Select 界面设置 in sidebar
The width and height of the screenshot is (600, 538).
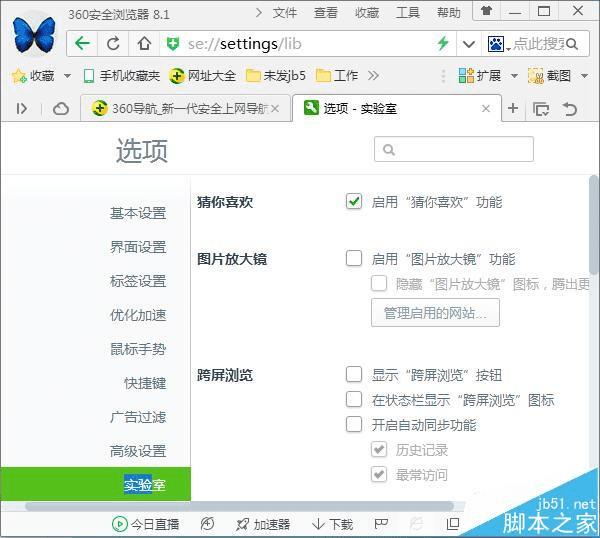[x=138, y=247]
